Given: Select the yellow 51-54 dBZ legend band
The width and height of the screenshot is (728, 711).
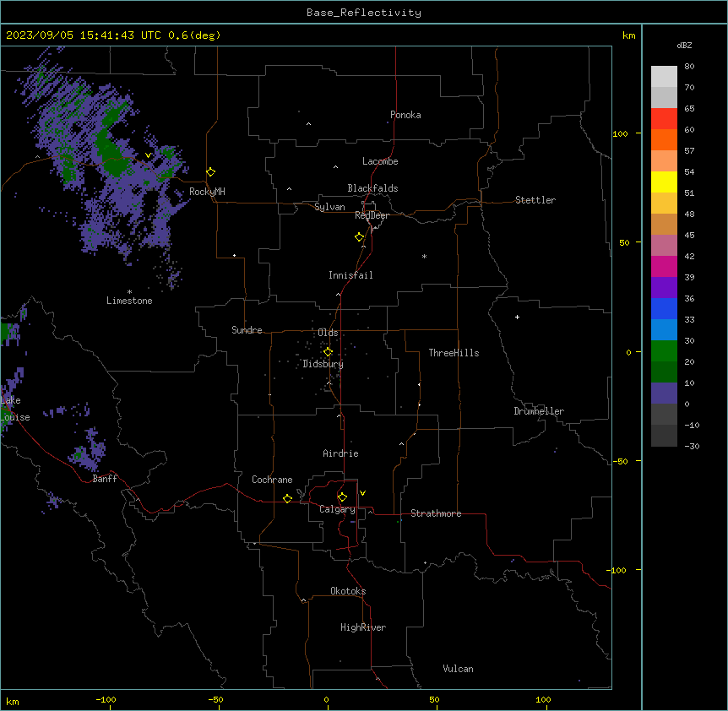Looking at the screenshot, I should pyautogui.click(x=664, y=182).
